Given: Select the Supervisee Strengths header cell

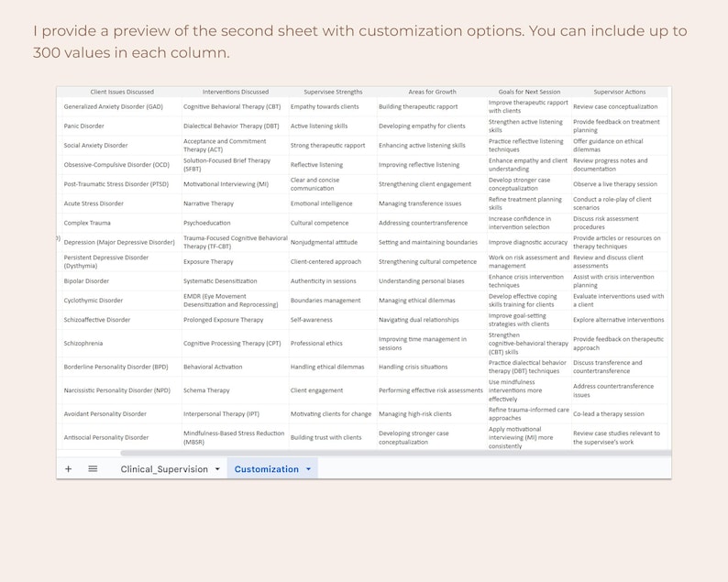Looking at the screenshot, I should pos(333,92).
